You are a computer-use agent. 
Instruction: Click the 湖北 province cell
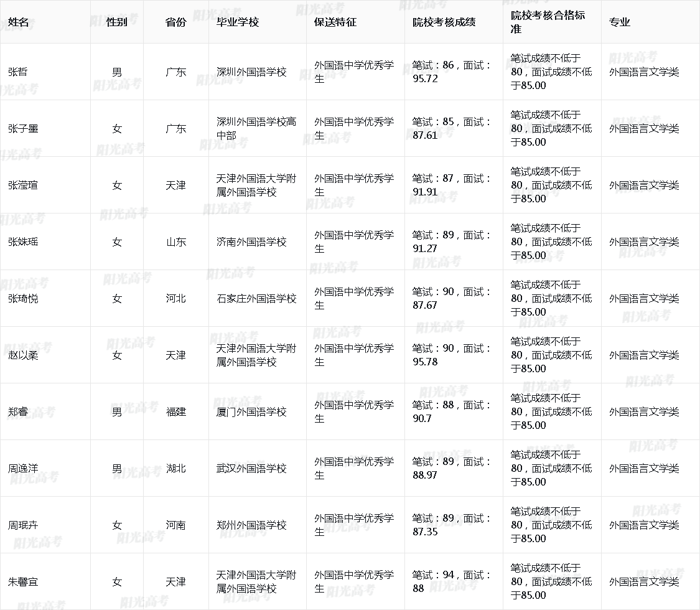[x=175, y=469]
